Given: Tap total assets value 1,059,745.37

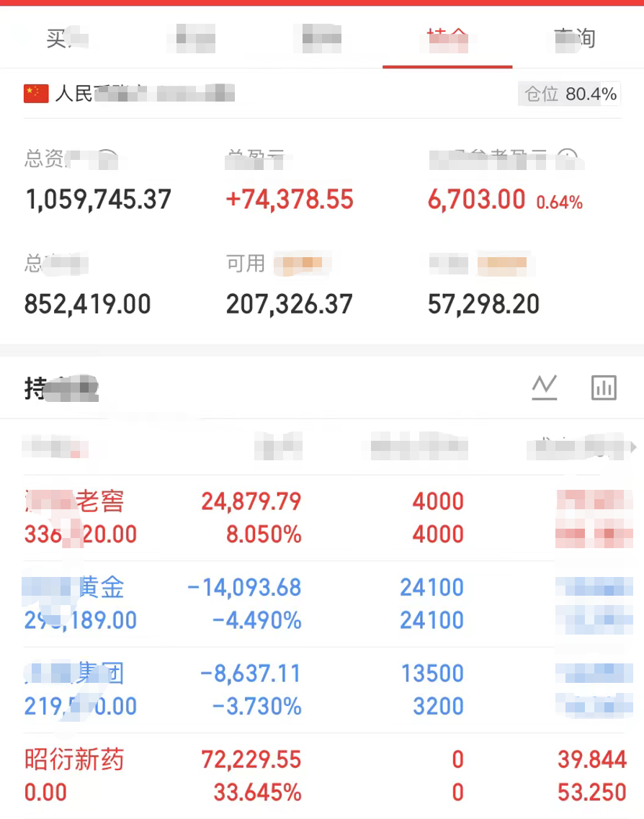Looking at the screenshot, I should tap(98, 200).
